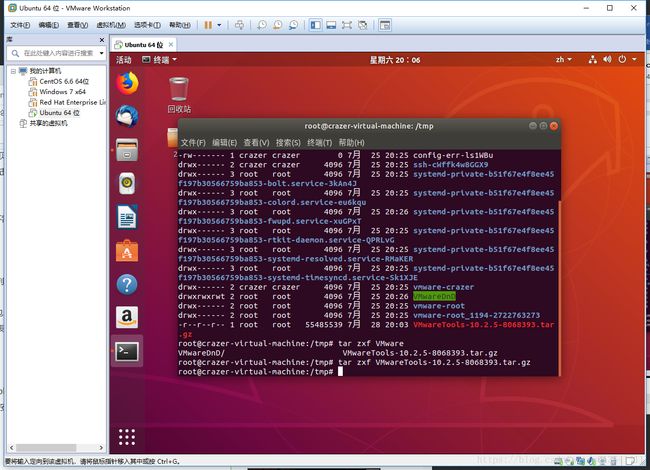Open the terminal 查看(V) menu
This screenshot has width=650, height=470.
256,143
